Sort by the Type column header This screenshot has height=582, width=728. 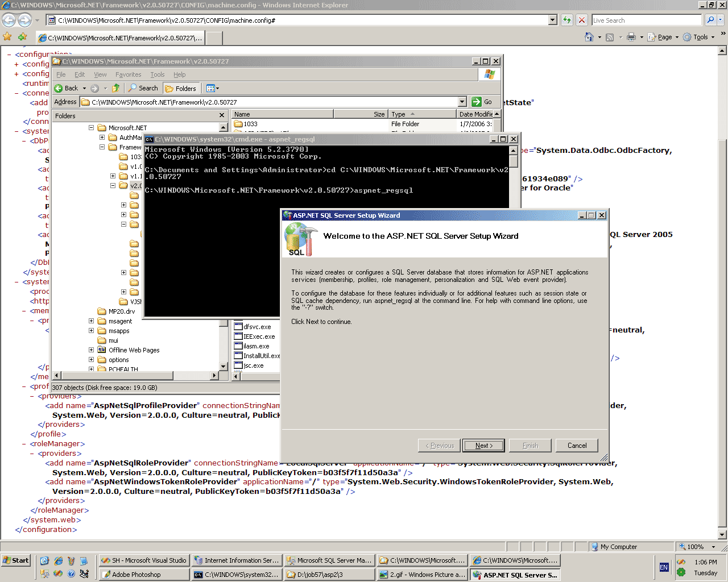click(x=423, y=114)
